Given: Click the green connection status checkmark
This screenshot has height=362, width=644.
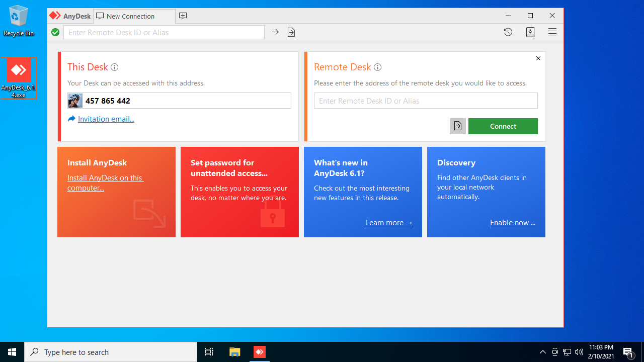Looking at the screenshot, I should [x=55, y=32].
